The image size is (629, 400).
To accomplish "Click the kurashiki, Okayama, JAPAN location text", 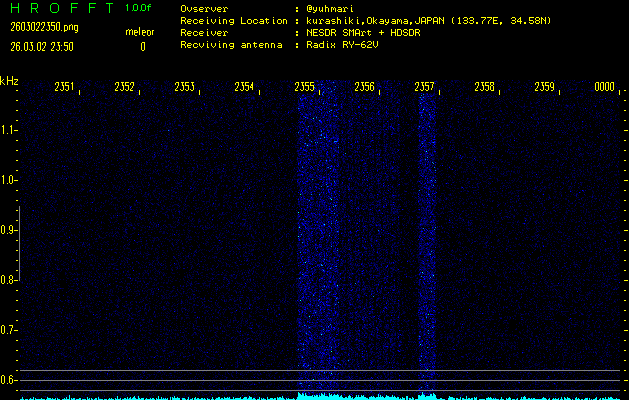I will click(x=428, y=21).
